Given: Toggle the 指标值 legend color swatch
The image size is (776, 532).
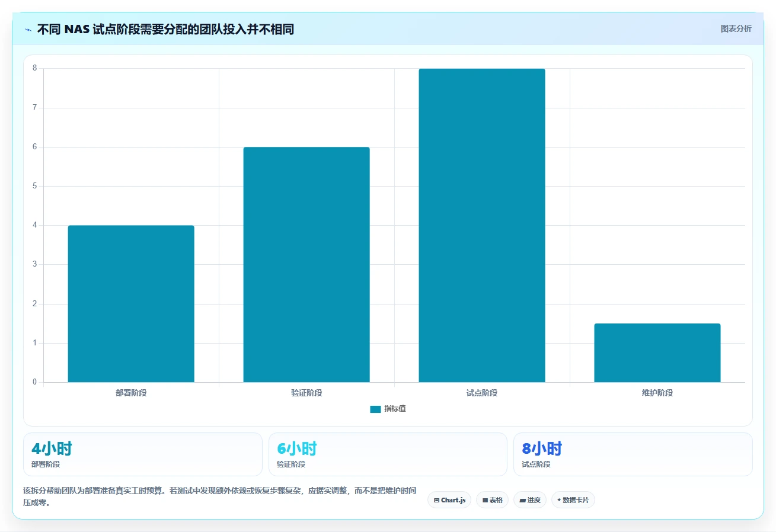Looking at the screenshot, I should [375, 409].
